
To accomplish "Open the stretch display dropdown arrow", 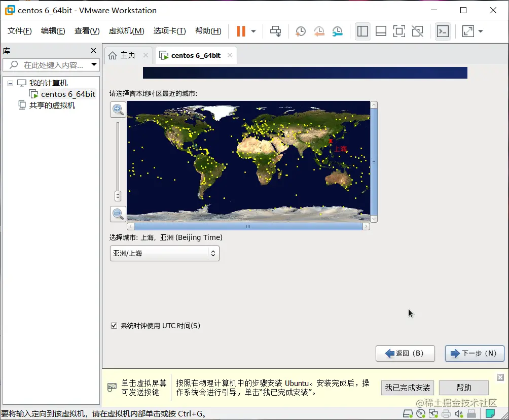I will (481, 31).
